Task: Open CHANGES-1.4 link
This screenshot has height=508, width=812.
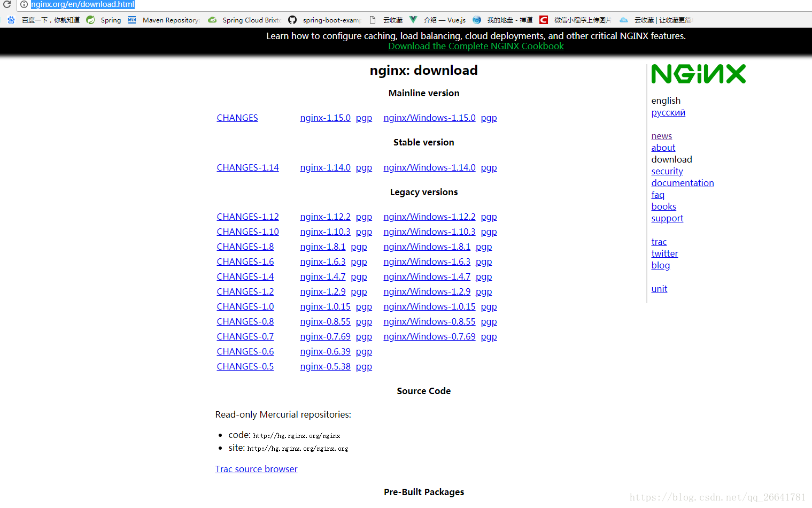Action: click(245, 276)
